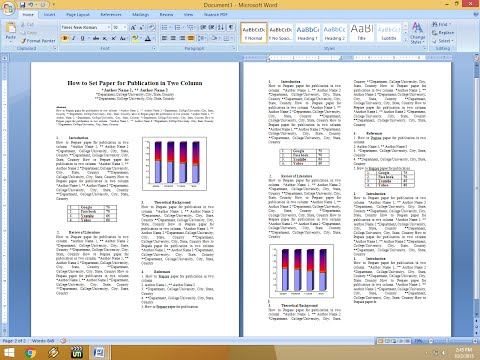Screen dimensions: 480x360
Task: Click the Words count in status bar
Action: (x=43, y=341)
